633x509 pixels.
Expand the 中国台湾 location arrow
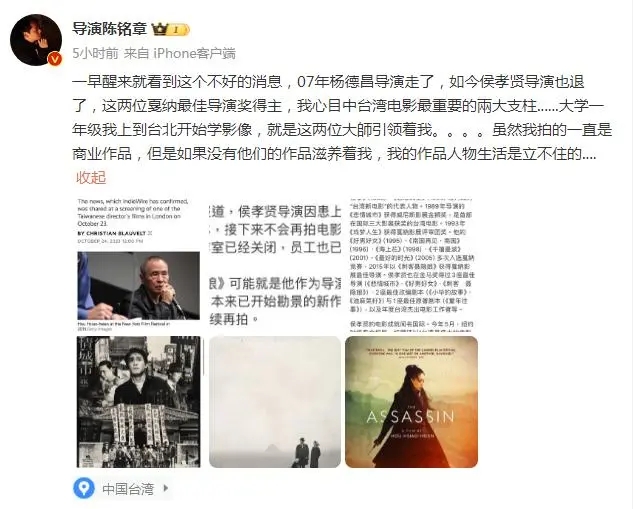coord(166,488)
